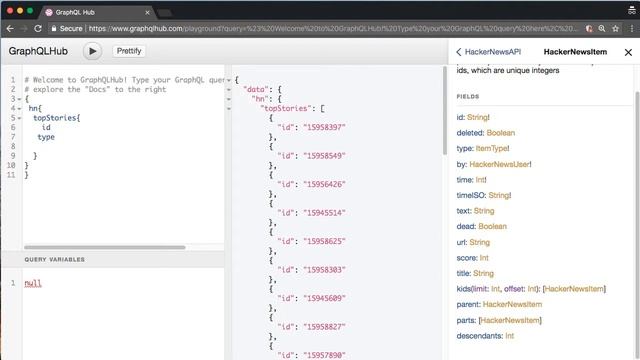Screen dimensions: 640x360
Task: Go back to HackerNewsAPI docs
Action: (x=489, y=52)
